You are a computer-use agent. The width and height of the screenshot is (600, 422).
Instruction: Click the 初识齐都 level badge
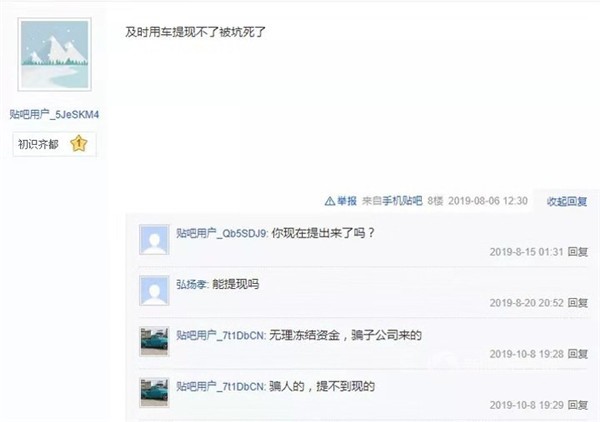(54, 144)
